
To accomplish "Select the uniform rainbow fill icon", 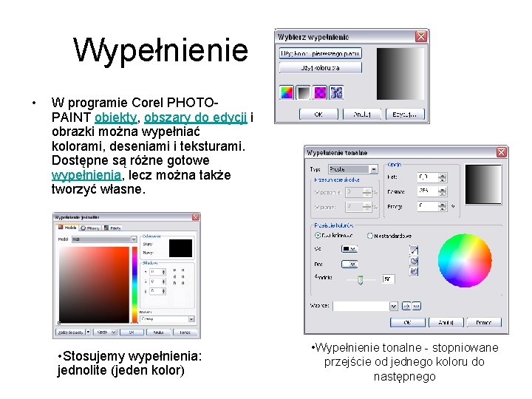I will click(287, 92).
